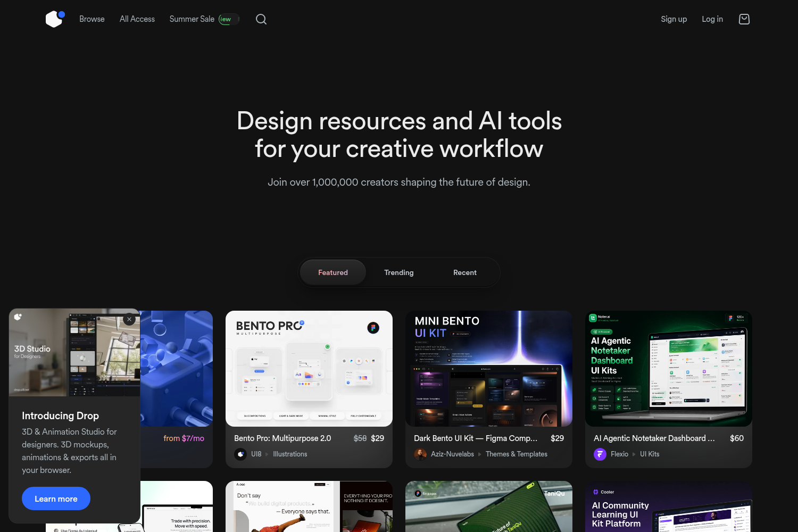Click the Flexio author name
This screenshot has width=798, height=532.
[x=619, y=454]
